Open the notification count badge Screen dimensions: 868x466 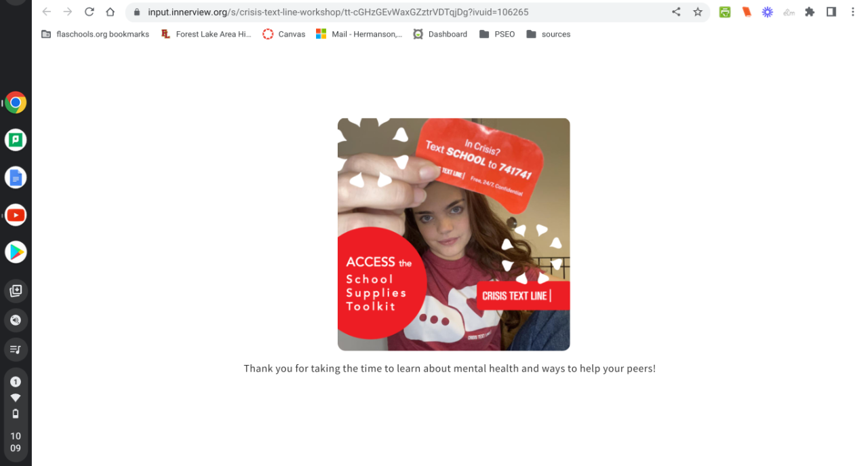16,382
